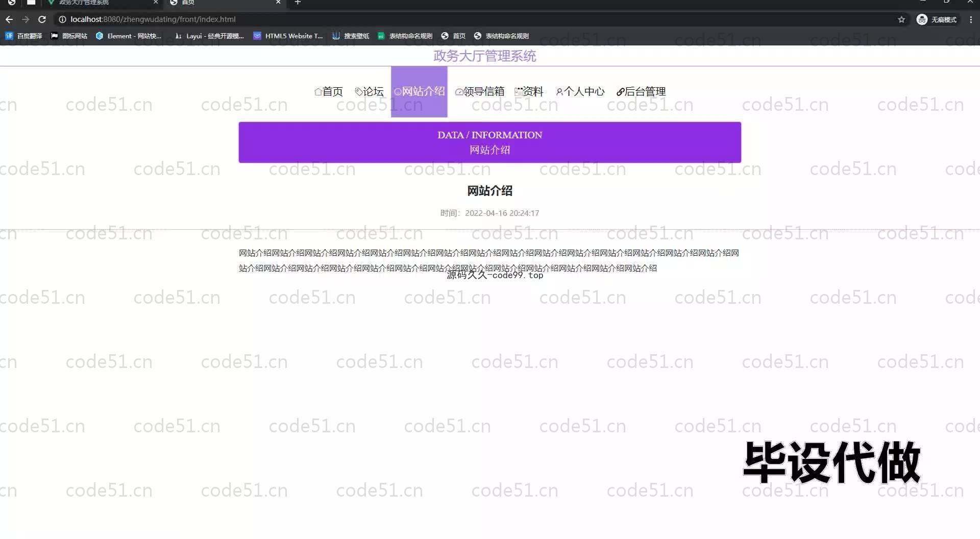Close the 政务大厅管理系统 browser tab

point(156,3)
